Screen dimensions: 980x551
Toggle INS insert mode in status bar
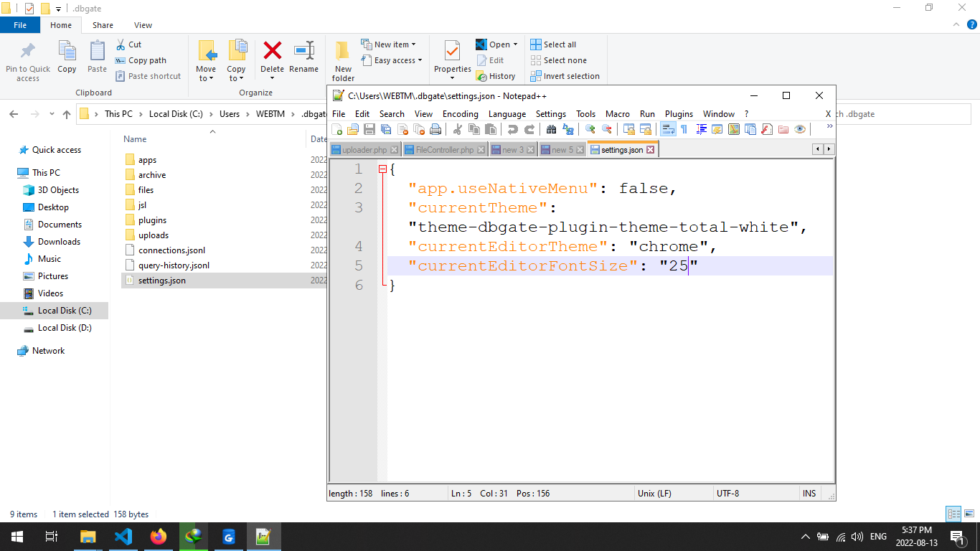click(x=809, y=494)
